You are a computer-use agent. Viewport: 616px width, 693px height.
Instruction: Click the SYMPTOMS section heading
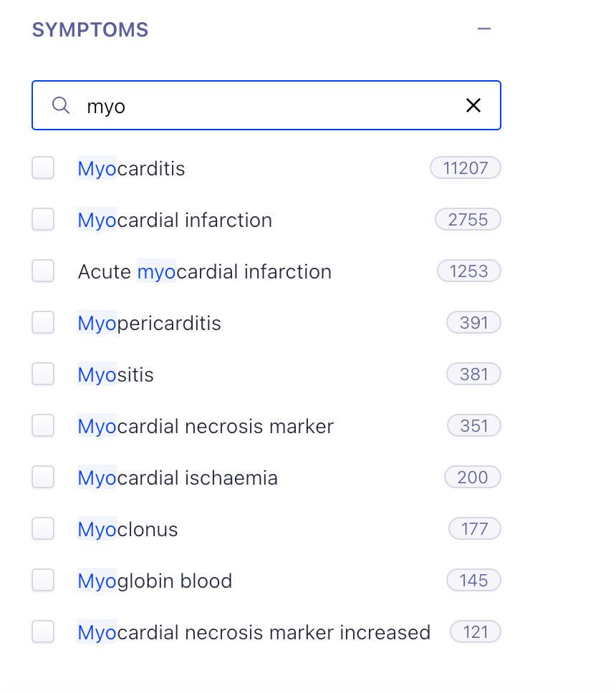click(90, 29)
